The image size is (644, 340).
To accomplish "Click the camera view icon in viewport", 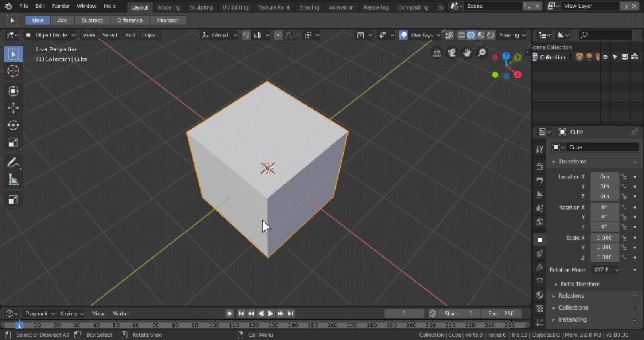I will click(451, 53).
